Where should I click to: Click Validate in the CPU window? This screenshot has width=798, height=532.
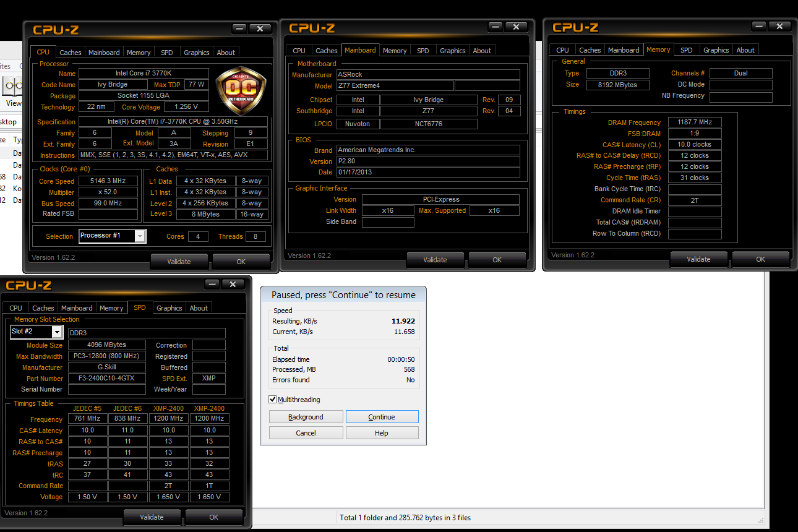[179, 261]
